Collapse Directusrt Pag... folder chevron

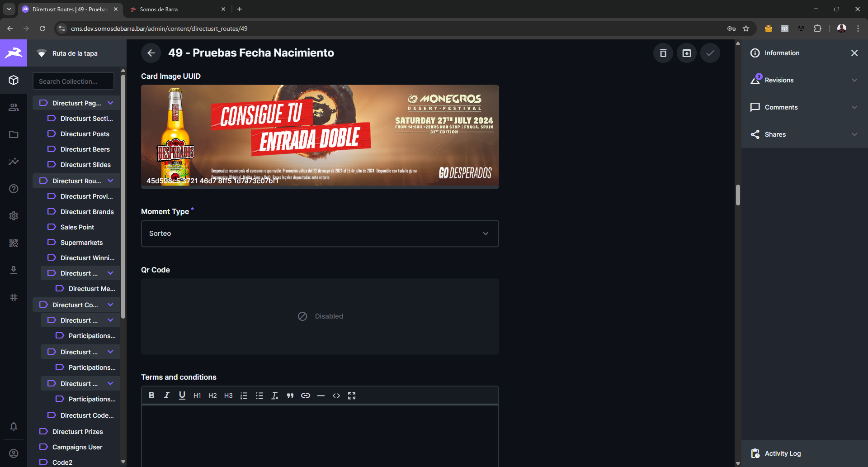[110, 103]
